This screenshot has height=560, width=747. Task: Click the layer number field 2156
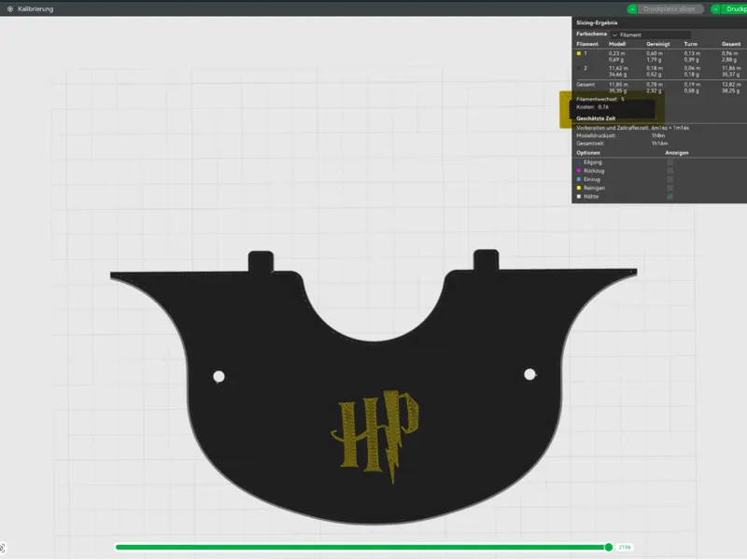point(625,548)
